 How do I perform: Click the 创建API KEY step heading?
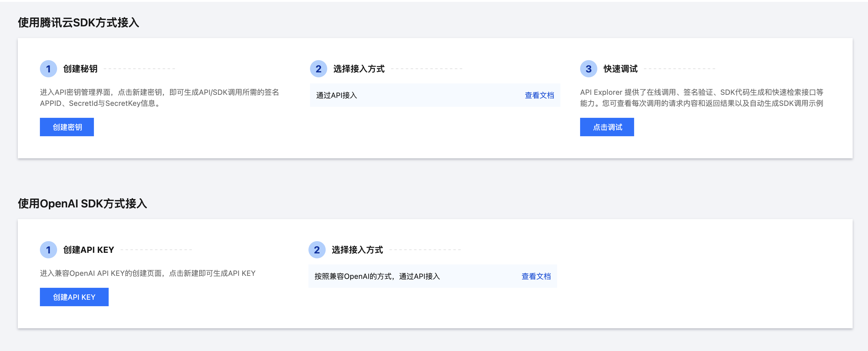tap(89, 250)
